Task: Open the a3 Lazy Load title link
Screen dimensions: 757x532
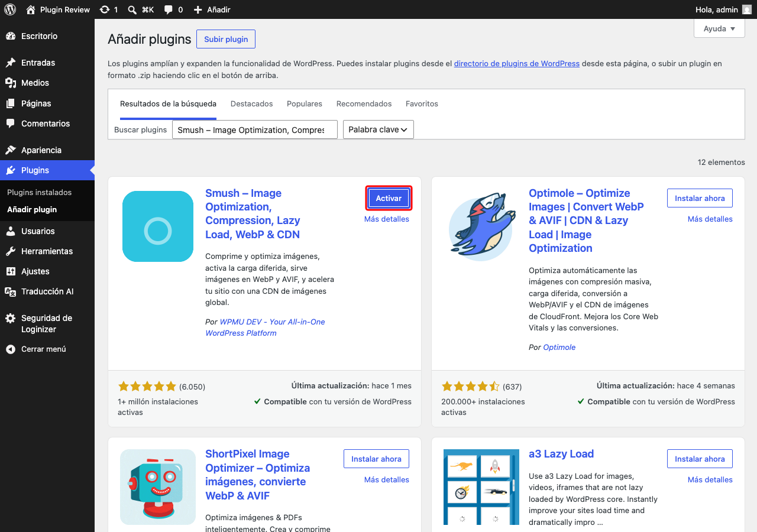Action: click(x=561, y=454)
